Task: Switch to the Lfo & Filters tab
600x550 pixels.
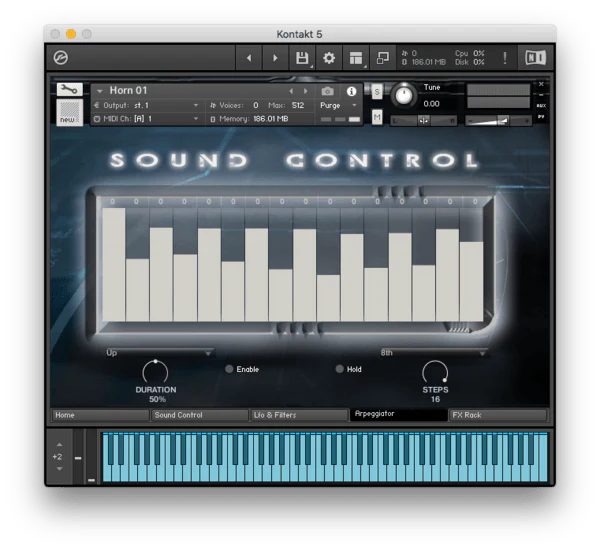Action: tap(299, 415)
